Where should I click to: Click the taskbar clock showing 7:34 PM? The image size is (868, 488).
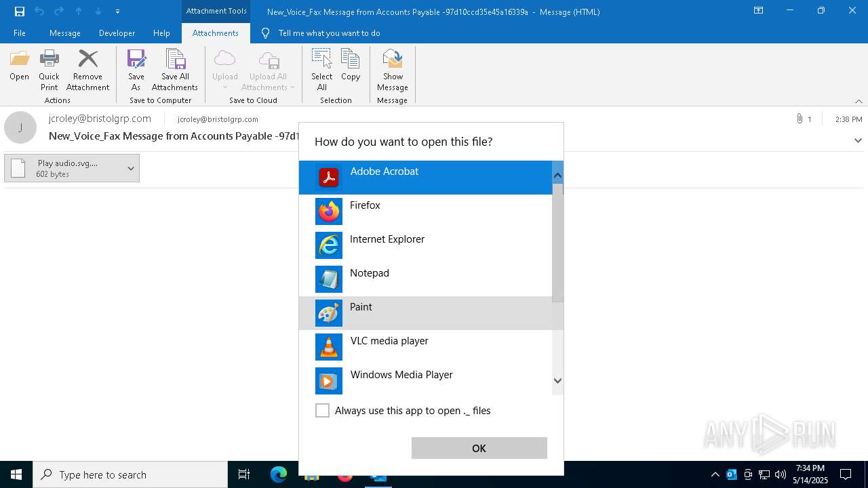810,474
